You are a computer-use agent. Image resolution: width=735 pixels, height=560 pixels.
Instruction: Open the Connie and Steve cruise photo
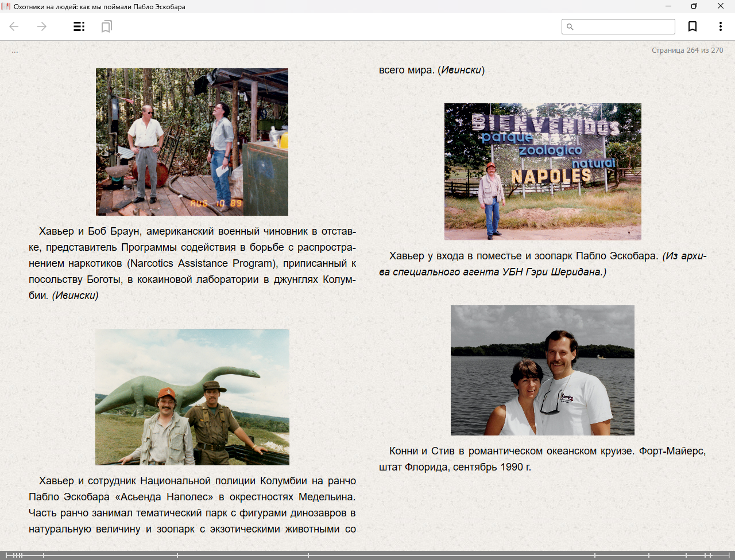[542, 370]
